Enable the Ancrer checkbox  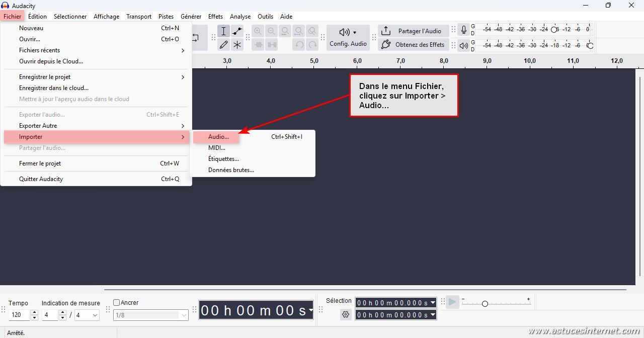pos(117,303)
